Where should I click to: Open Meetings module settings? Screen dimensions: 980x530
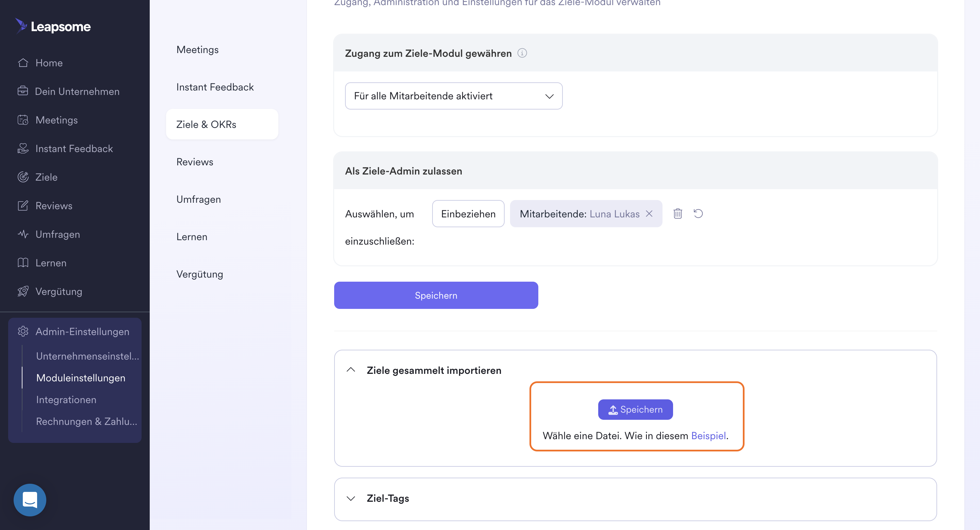(197, 50)
